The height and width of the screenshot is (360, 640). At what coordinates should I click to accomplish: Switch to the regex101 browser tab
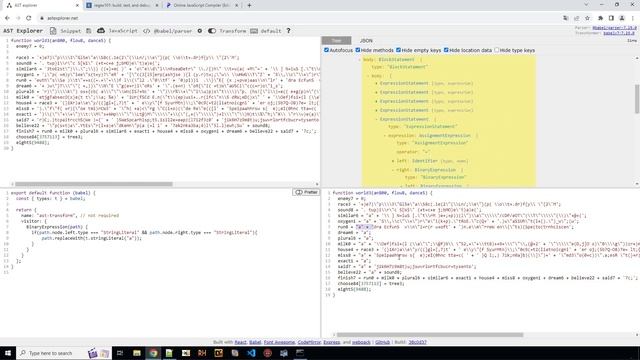click(x=122, y=5)
